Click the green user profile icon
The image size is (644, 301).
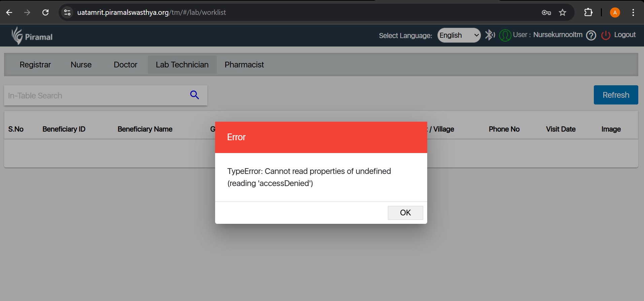[505, 35]
